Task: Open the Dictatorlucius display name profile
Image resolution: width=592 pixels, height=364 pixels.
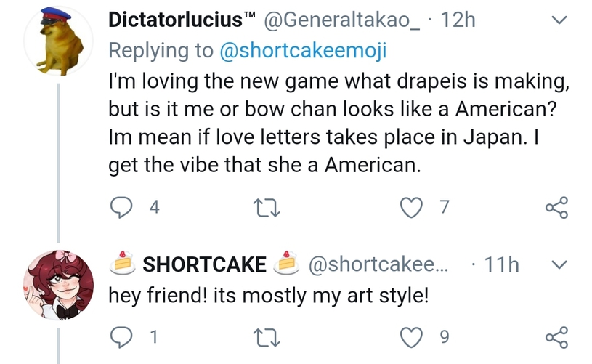Action: pos(174,20)
